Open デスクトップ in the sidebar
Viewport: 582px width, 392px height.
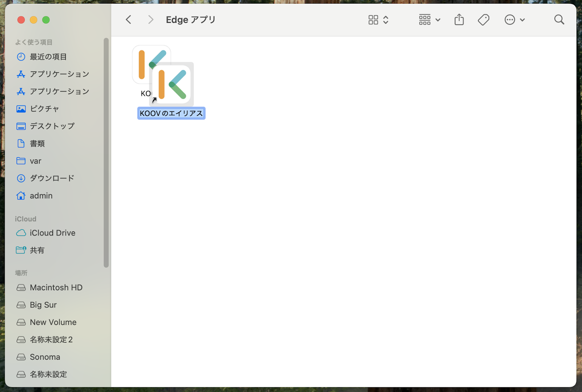45,126
